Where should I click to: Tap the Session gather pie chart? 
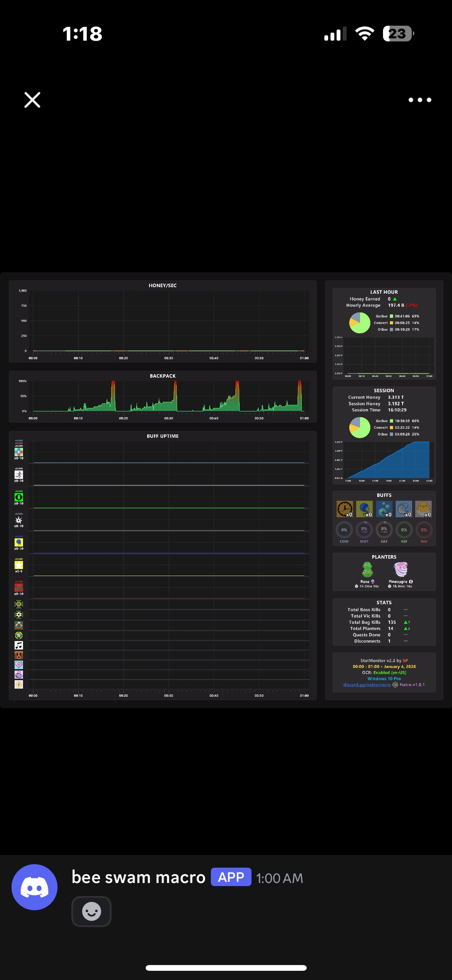click(360, 428)
